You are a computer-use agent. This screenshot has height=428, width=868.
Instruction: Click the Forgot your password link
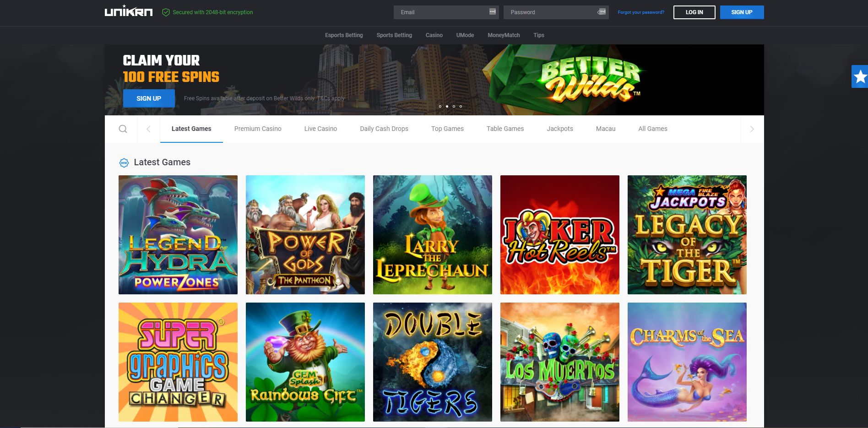(x=640, y=12)
